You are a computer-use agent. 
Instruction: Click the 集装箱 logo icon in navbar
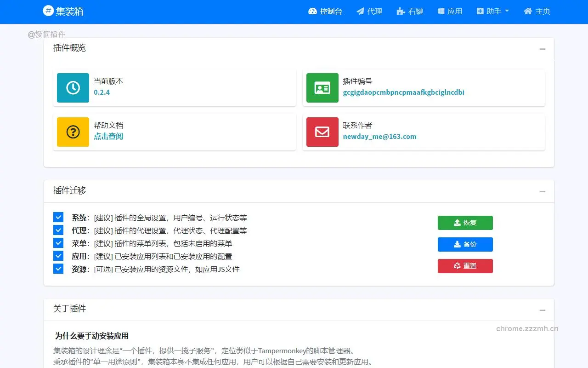coord(48,11)
